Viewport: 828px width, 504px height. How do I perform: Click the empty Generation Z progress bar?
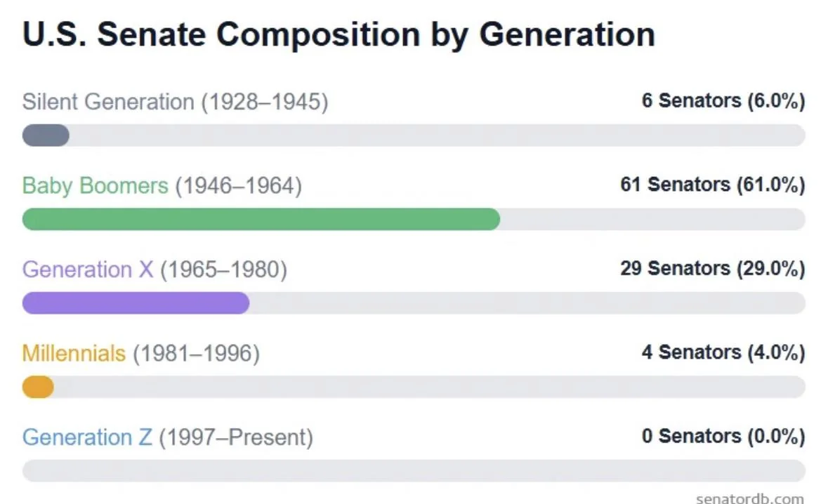pyautogui.click(x=414, y=470)
